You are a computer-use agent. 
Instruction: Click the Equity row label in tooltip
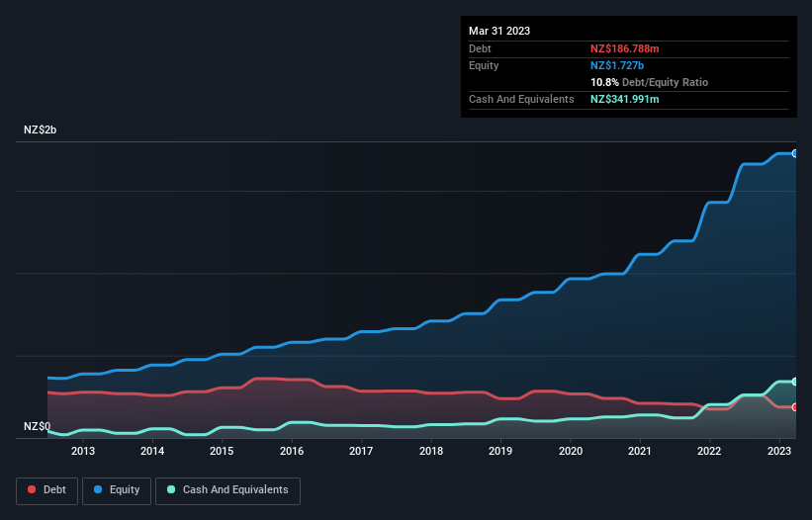pos(484,65)
